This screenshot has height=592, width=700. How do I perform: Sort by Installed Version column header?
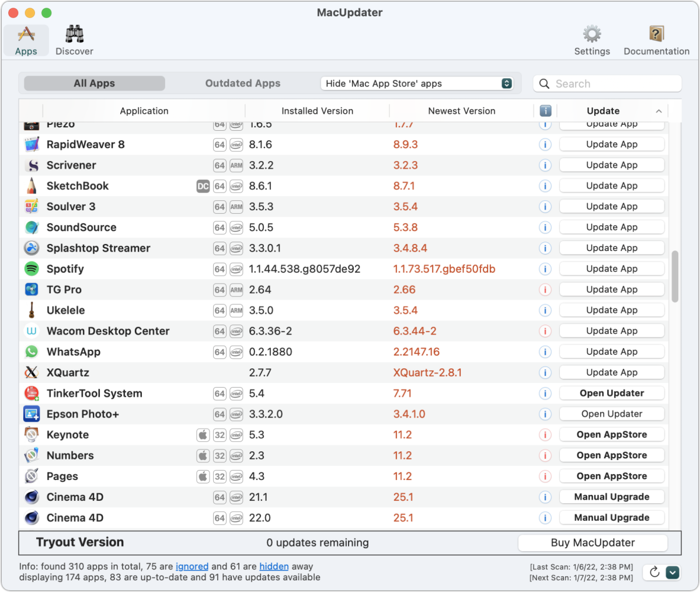pyautogui.click(x=317, y=111)
